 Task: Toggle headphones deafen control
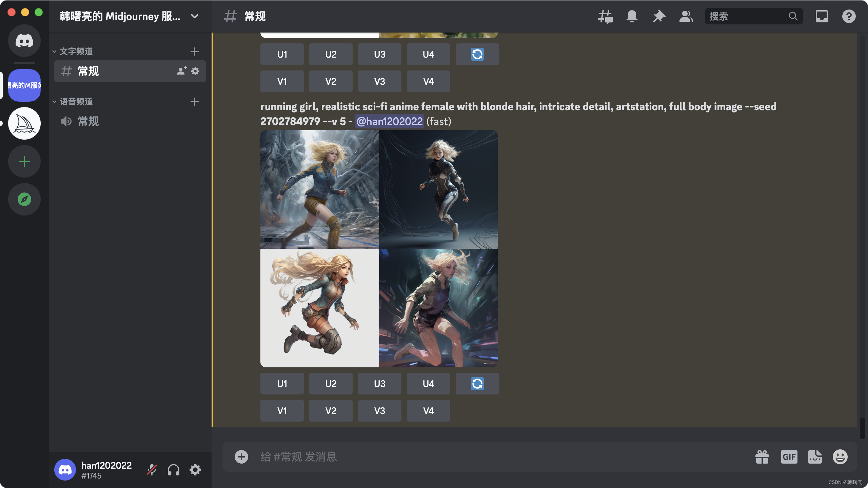[x=173, y=470]
